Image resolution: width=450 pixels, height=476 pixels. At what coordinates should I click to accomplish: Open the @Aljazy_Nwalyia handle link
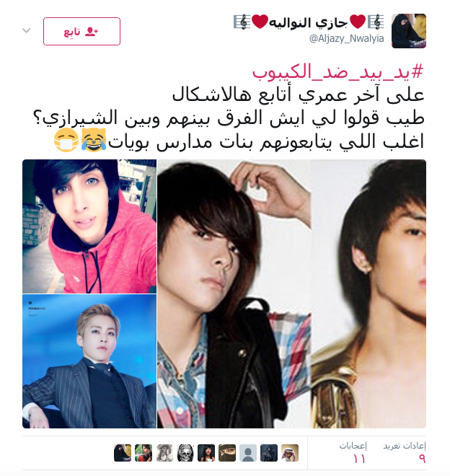(346, 39)
